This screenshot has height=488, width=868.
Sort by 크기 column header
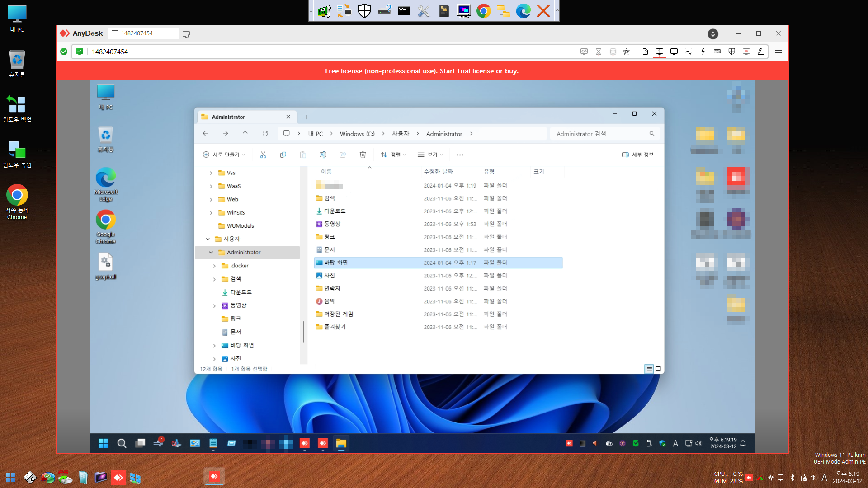click(547, 172)
